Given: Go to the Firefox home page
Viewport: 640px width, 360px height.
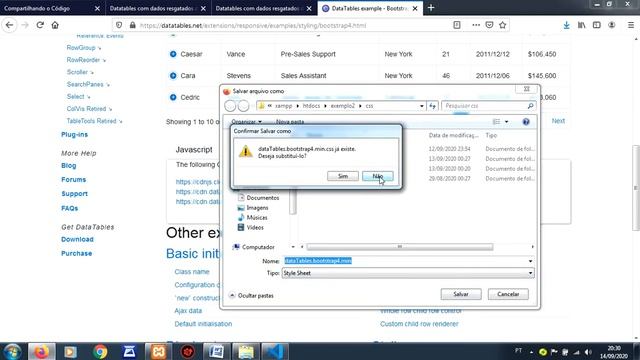Looking at the screenshot, I should [x=55, y=25].
